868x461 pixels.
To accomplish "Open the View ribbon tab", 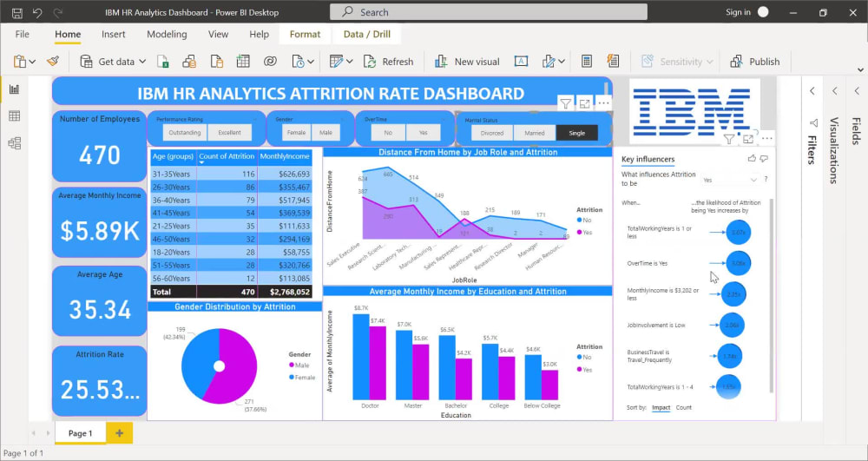I will click(218, 35).
